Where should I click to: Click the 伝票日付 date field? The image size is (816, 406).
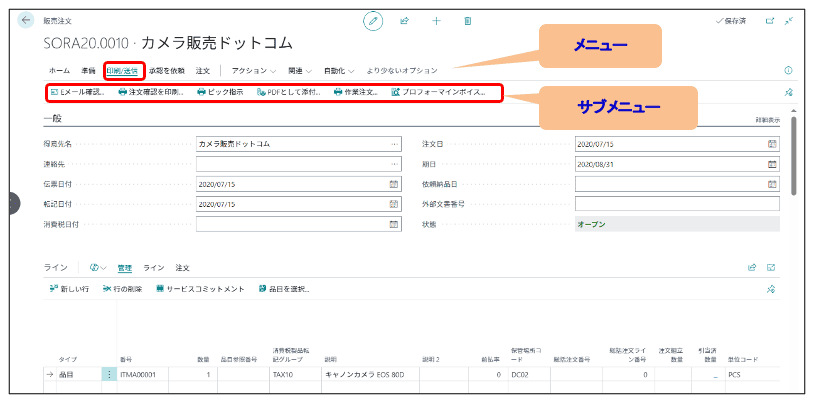(x=298, y=184)
